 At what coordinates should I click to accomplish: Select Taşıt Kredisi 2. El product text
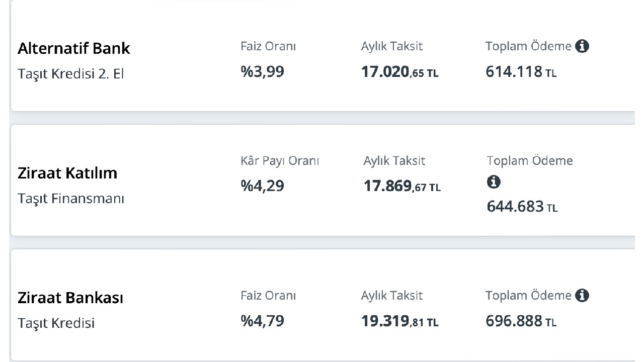(71, 74)
